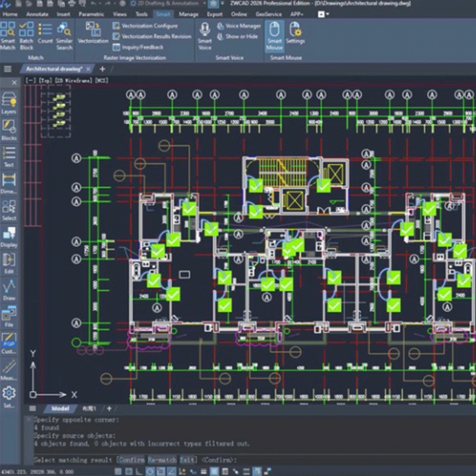Open the Dimension sidebar tool
The image size is (476, 476).
pyautogui.click(x=9, y=183)
